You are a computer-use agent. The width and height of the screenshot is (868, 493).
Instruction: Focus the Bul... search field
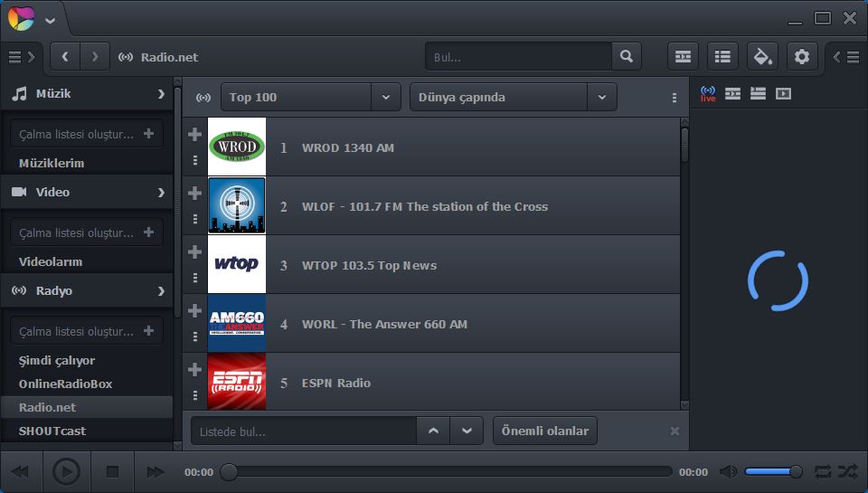(519, 56)
